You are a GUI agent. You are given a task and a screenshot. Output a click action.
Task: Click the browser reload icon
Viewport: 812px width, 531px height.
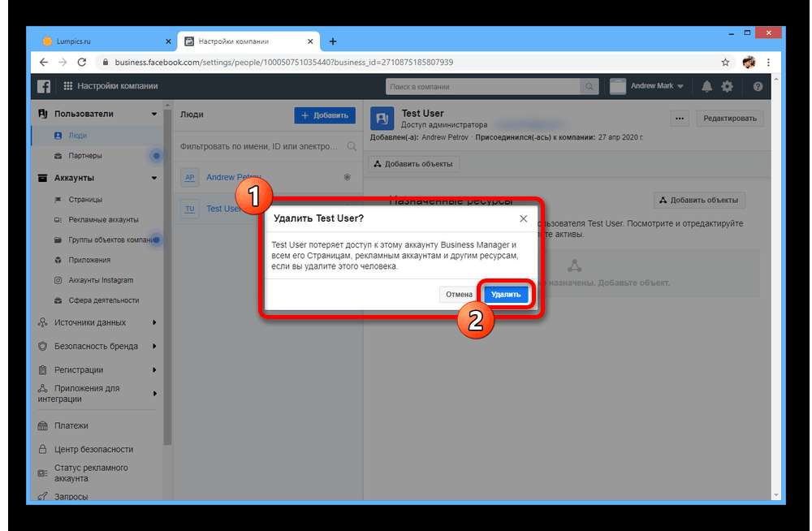(x=81, y=62)
